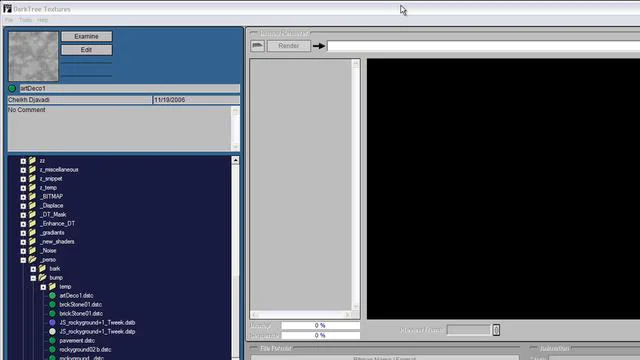This screenshot has height=360, width=640.
Task: Click the green dot icon of brickStone01.dstc
Action: (52, 313)
